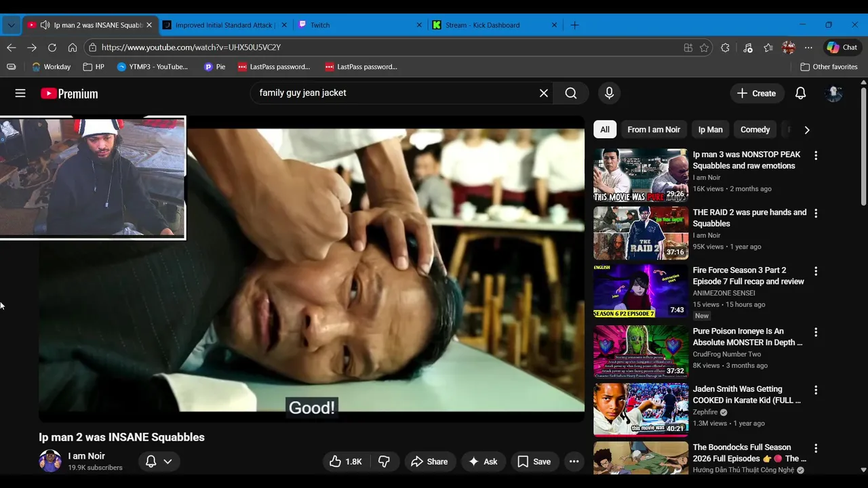View site information lock icon
The height and width of the screenshot is (488, 868).
pyautogui.click(x=92, y=47)
